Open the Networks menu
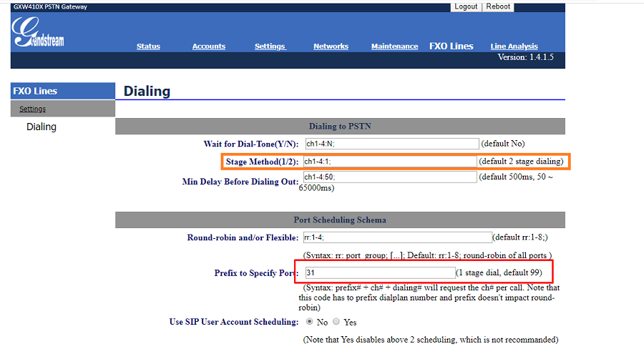This screenshot has width=644, height=349. [331, 46]
